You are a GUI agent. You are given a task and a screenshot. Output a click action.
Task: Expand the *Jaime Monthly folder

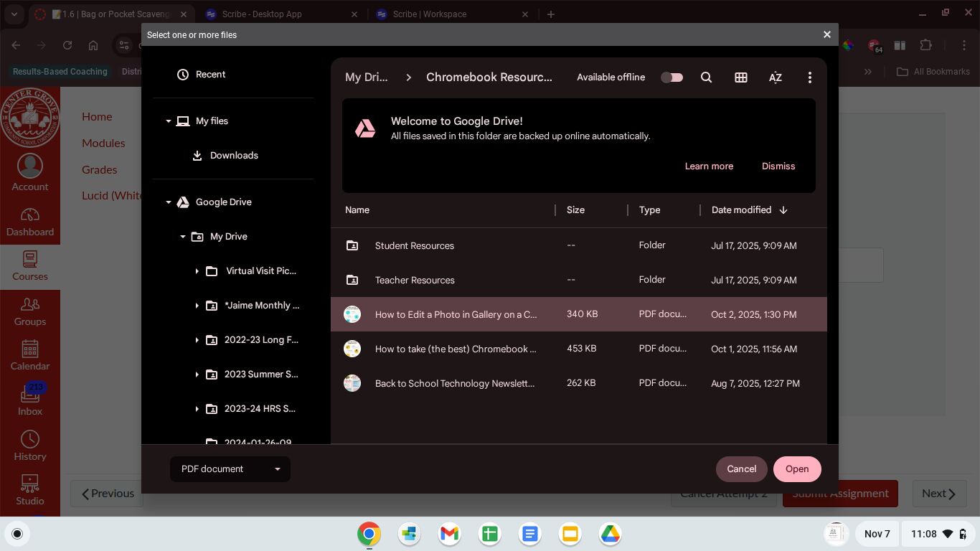coord(197,306)
